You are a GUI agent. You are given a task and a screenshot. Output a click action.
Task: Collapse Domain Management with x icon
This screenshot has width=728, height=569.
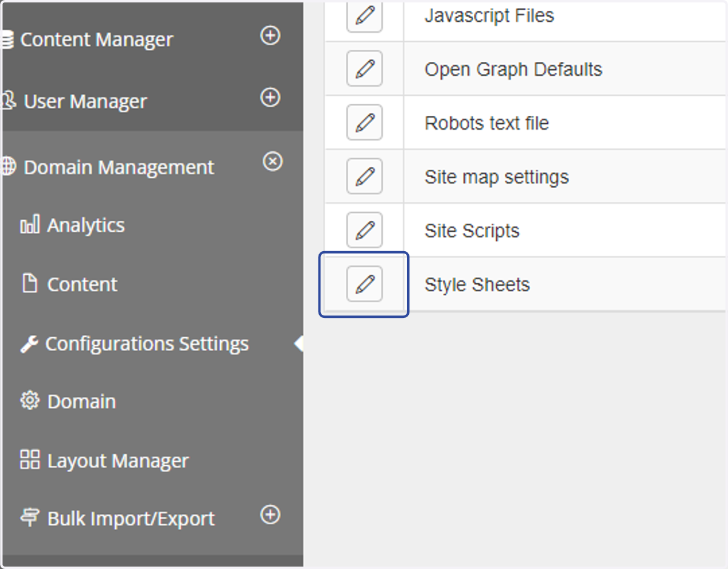click(272, 161)
